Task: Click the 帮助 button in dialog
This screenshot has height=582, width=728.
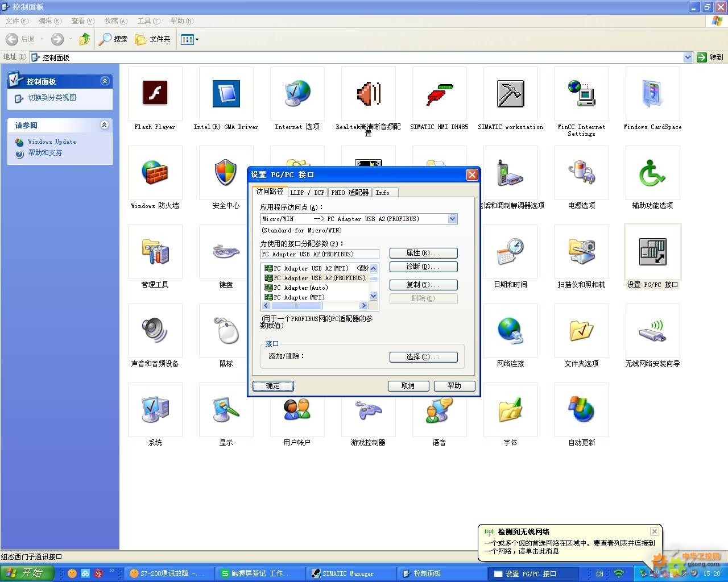Action: point(454,386)
